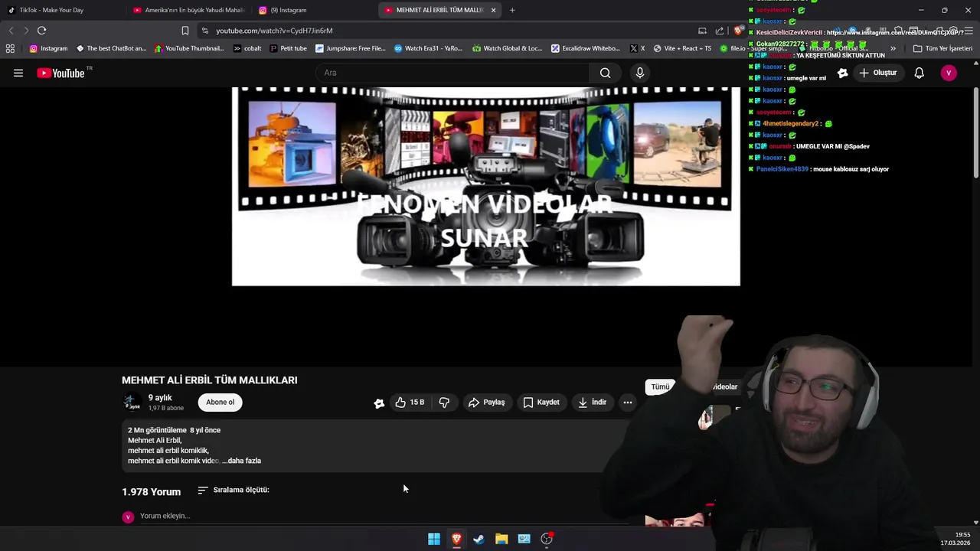
Task: Select the Tümü filter chip
Action: pos(660,386)
